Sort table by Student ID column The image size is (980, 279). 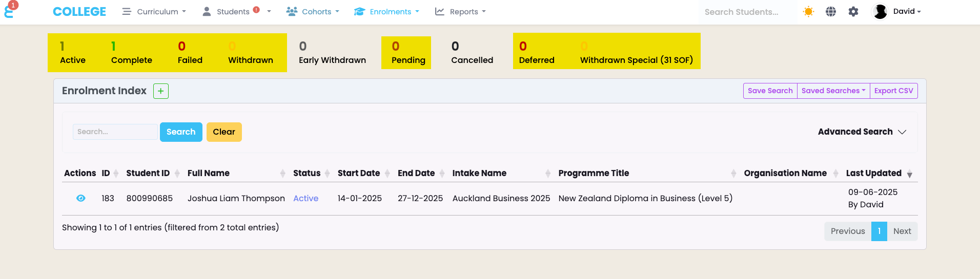(x=153, y=173)
